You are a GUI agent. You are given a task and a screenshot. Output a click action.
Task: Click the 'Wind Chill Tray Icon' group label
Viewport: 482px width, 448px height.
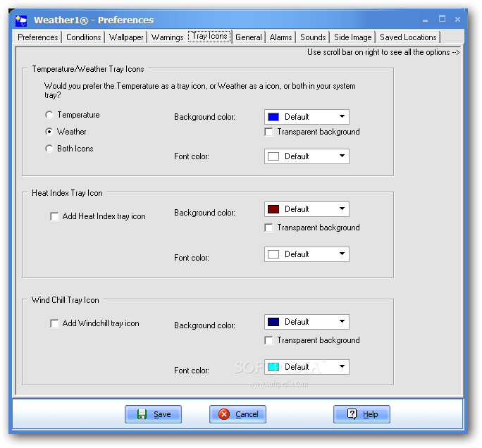click(66, 300)
